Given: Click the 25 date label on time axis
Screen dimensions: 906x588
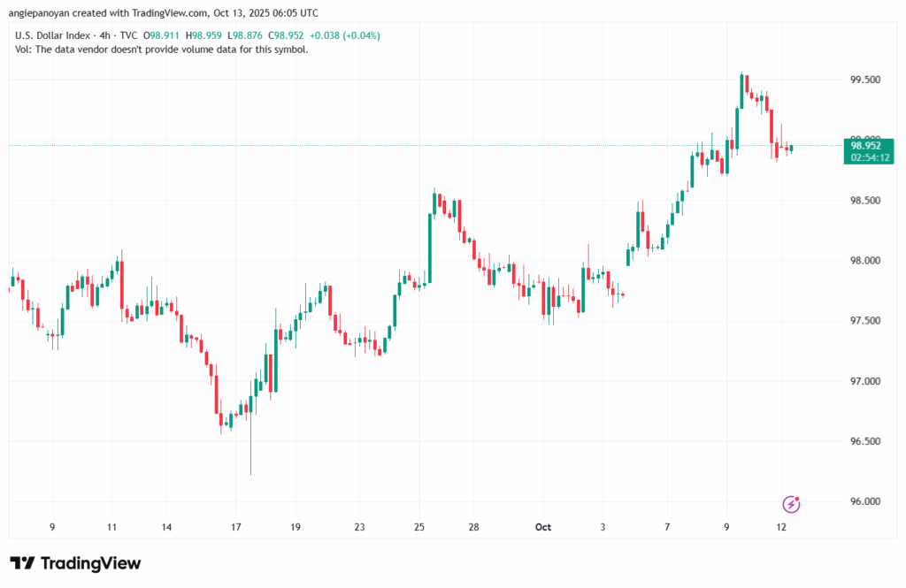Looking at the screenshot, I should pyautogui.click(x=418, y=527).
